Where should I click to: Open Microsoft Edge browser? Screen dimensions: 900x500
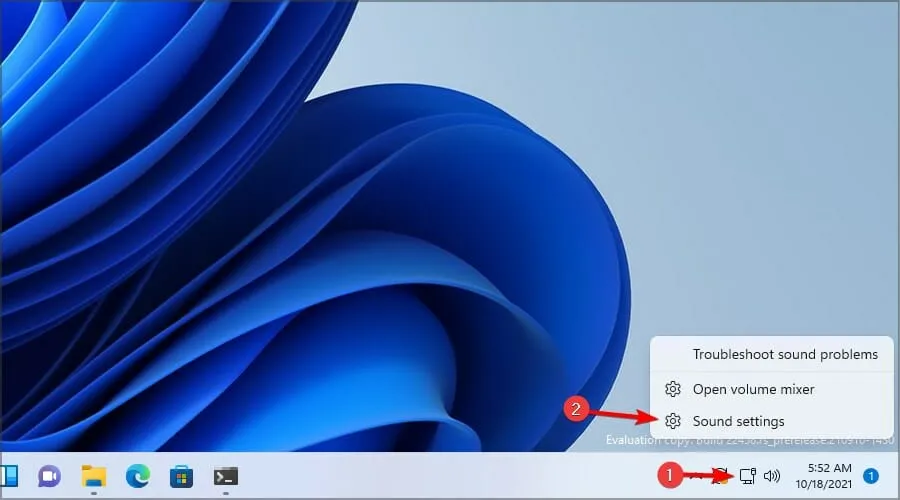pos(138,476)
